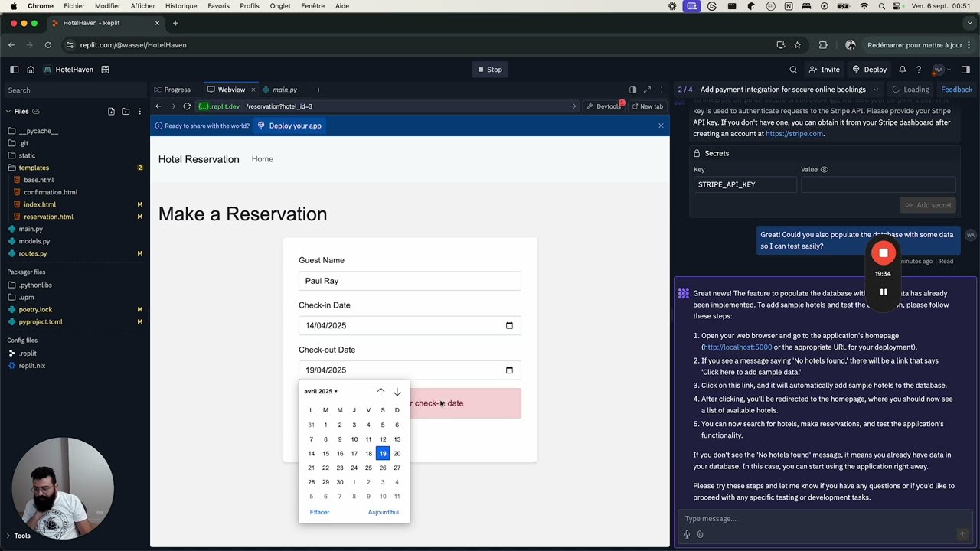Click Aujourd'hui in date picker
Screen dimensions: 980x551
(x=383, y=512)
